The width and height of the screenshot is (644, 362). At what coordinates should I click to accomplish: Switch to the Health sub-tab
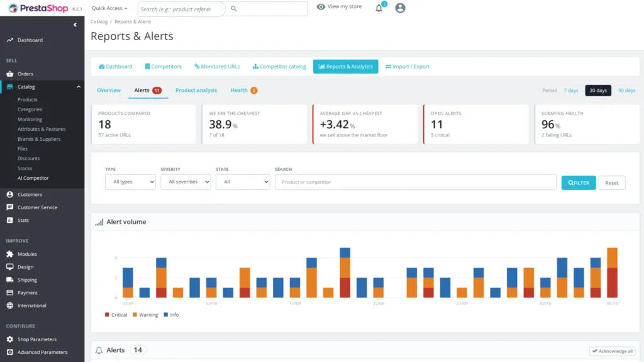(244, 90)
